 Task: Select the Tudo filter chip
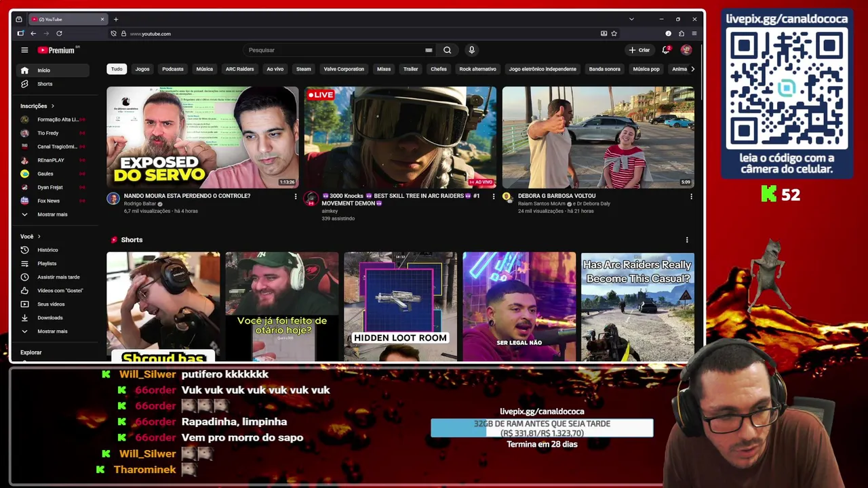(117, 69)
